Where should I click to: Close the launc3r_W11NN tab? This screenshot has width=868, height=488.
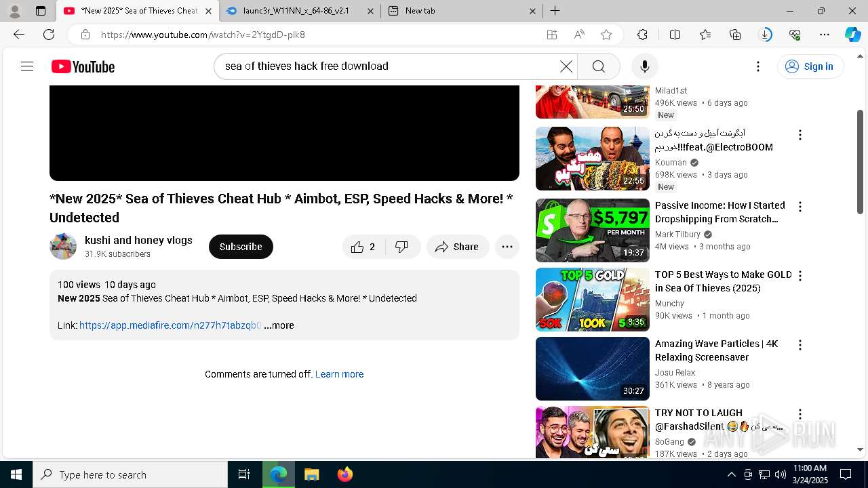pos(370,11)
